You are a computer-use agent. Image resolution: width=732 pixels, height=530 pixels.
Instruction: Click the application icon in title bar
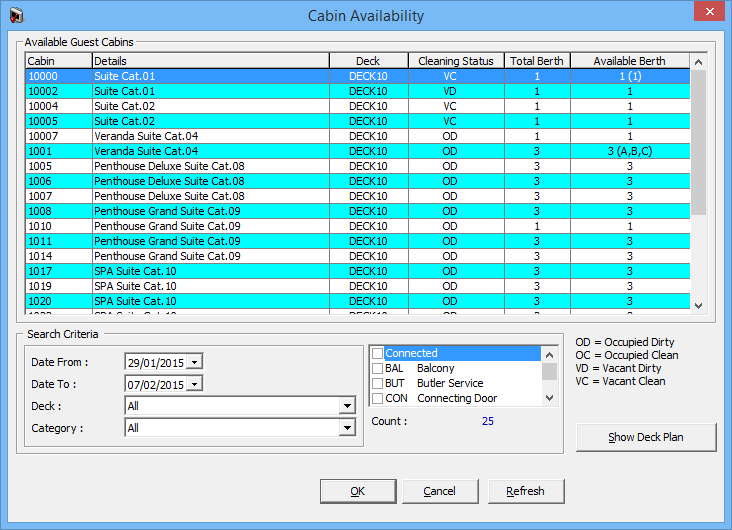(x=16, y=15)
